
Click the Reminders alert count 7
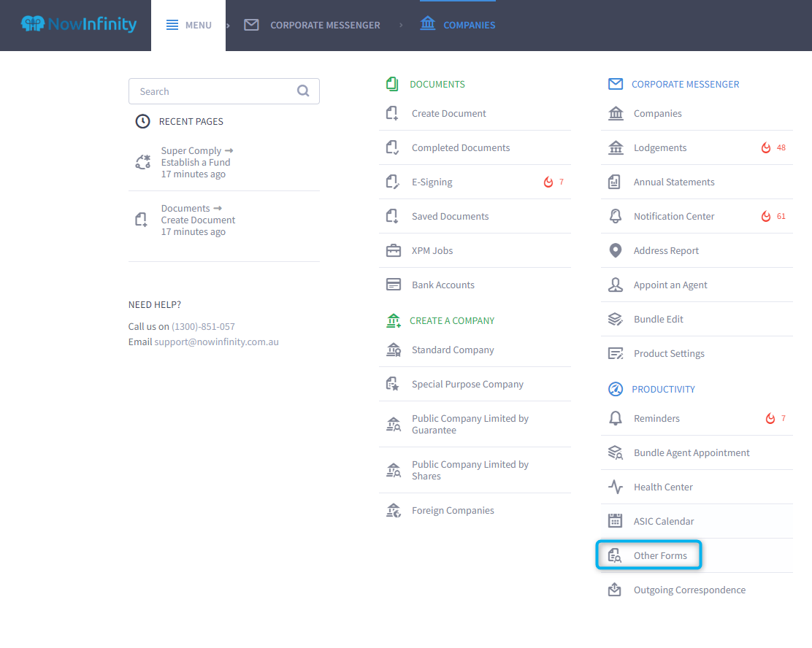(x=784, y=418)
